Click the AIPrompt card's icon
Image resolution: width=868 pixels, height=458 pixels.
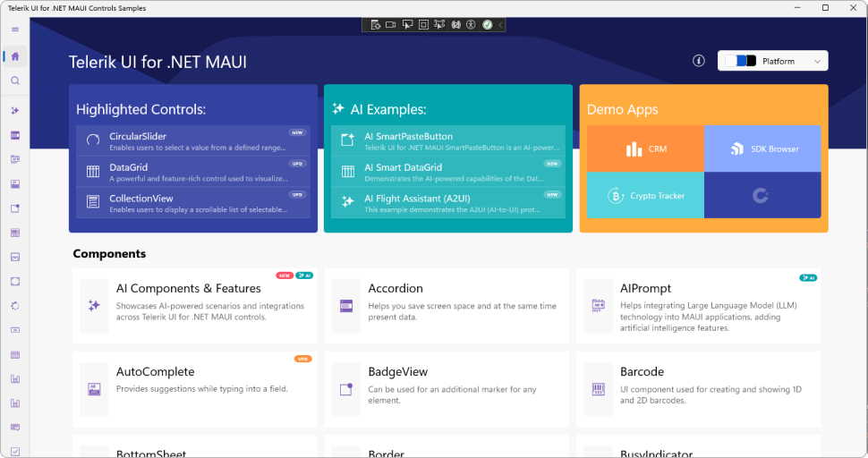(599, 305)
